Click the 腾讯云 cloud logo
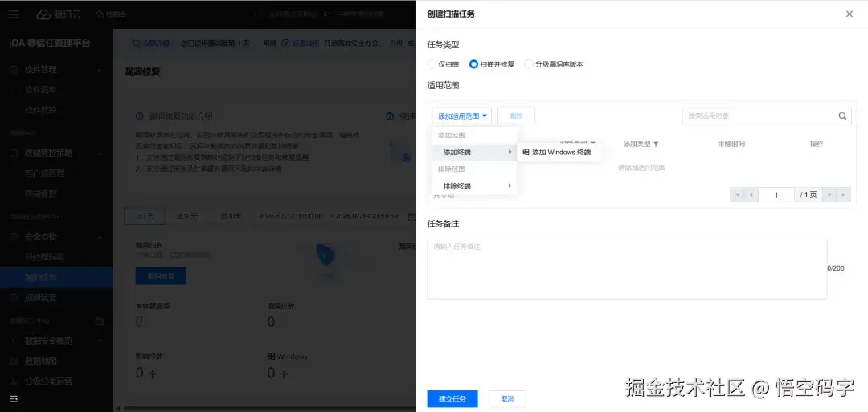This screenshot has height=412, width=868. (x=58, y=14)
